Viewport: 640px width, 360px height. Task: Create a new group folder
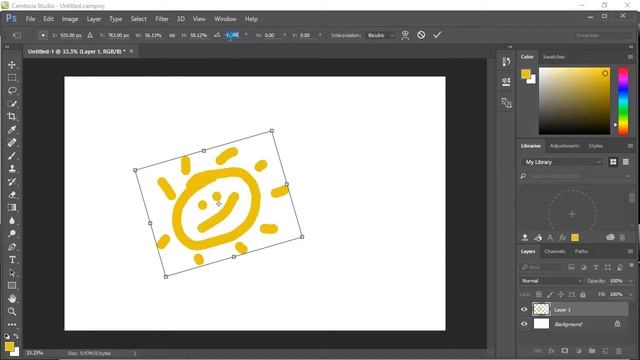(592, 351)
